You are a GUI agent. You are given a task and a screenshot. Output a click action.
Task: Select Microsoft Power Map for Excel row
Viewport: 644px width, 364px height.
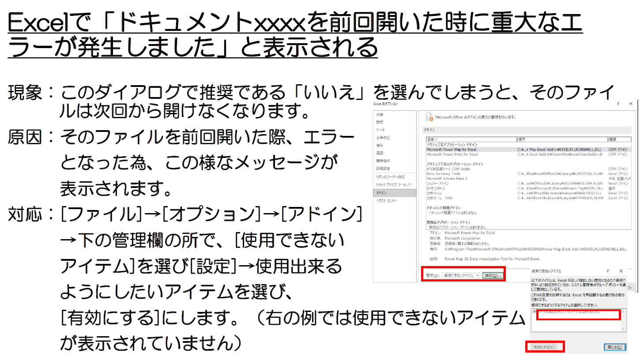point(528,150)
